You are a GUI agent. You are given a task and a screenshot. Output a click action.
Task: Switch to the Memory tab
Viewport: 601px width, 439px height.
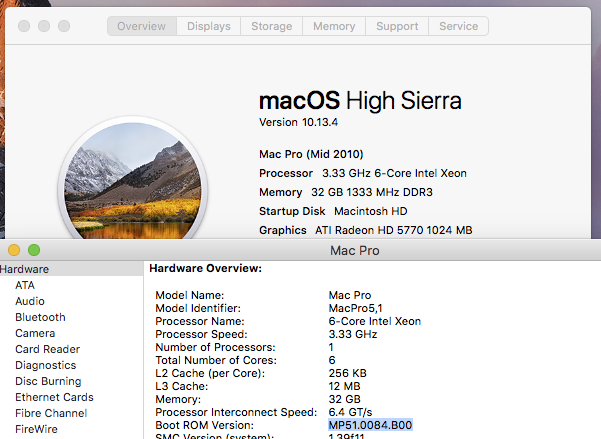[x=334, y=26]
